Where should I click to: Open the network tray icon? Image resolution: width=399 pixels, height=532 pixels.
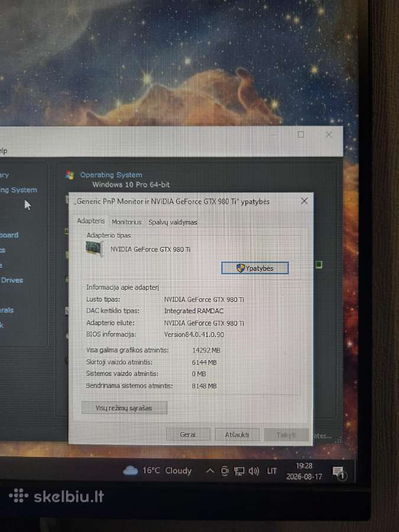coord(239,471)
